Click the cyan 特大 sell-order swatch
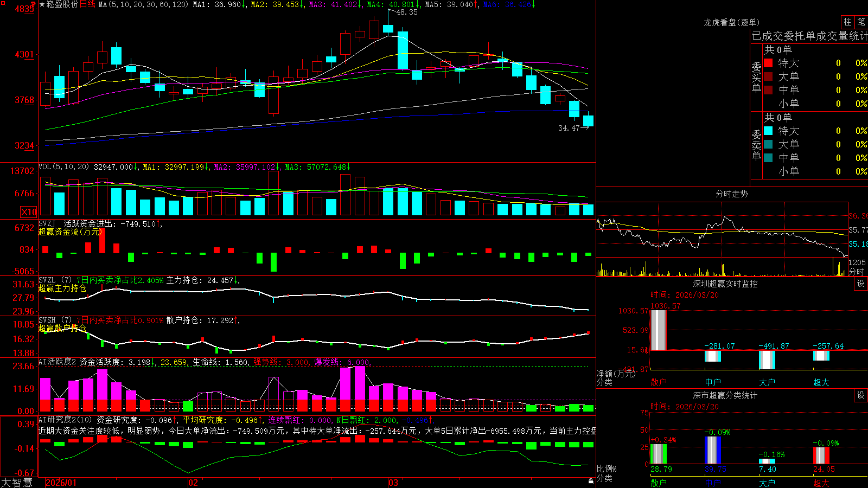868x488 pixels. tap(768, 131)
